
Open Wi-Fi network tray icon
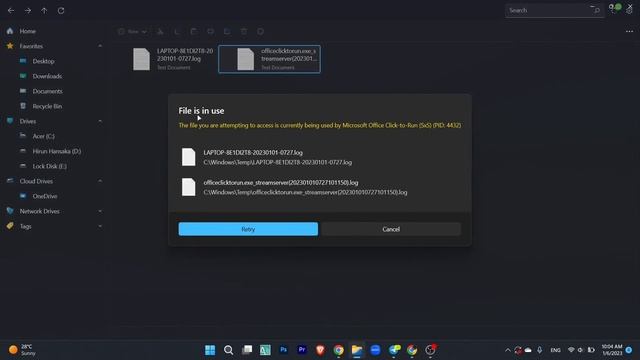[571, 350]
